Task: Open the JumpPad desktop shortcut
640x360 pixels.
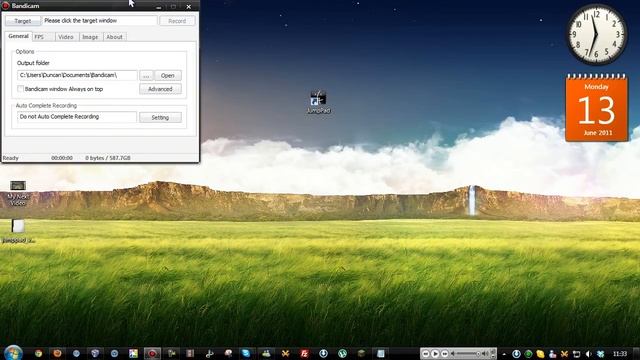Action: click(318, 102)
